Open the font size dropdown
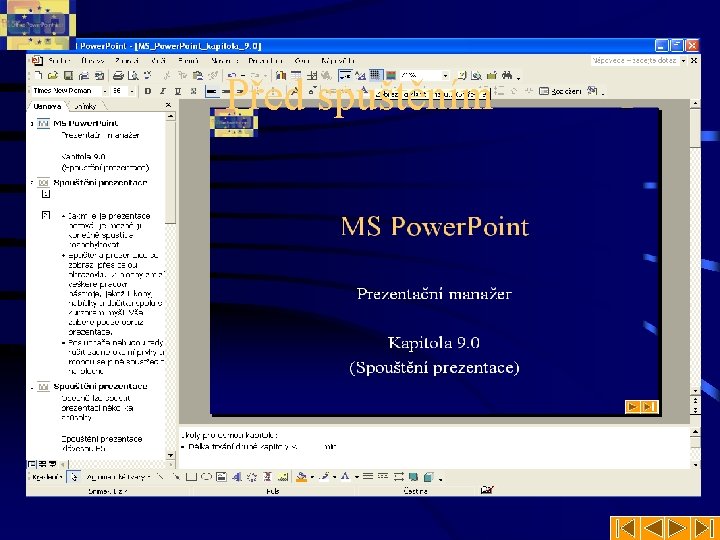Viewport: 720px width, 540px height. [132, 91]
